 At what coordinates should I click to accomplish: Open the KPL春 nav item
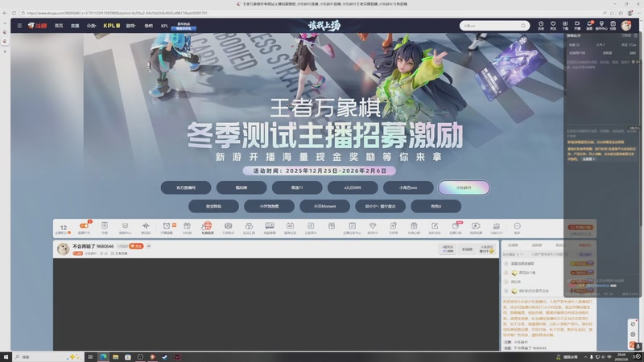pos(112,26)
